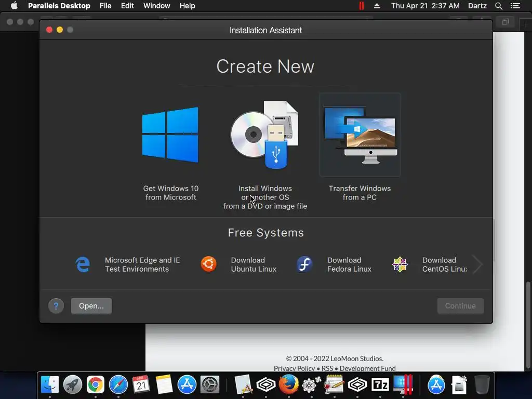Open Parallels Desktop icon in the Dock

[403, 385]
